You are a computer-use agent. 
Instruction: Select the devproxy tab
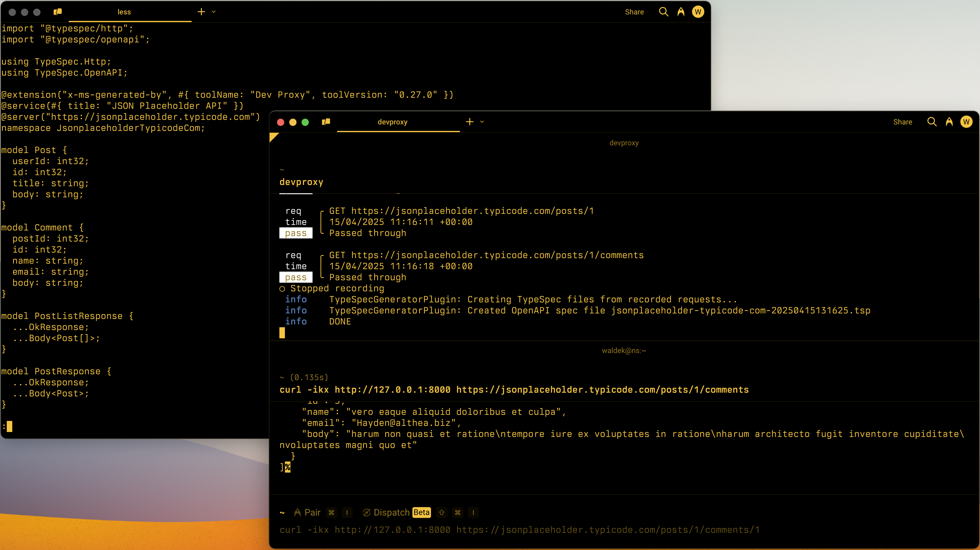click(x=392, y=122)
